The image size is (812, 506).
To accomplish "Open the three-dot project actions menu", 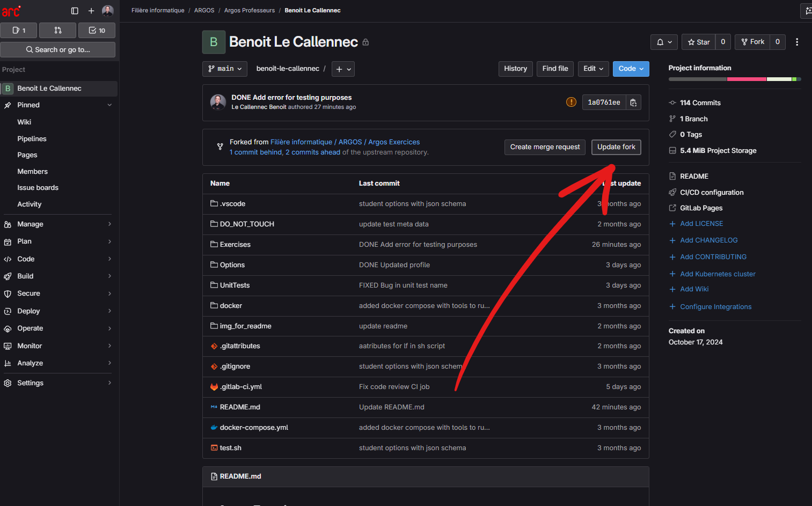I will click(797, 42).
